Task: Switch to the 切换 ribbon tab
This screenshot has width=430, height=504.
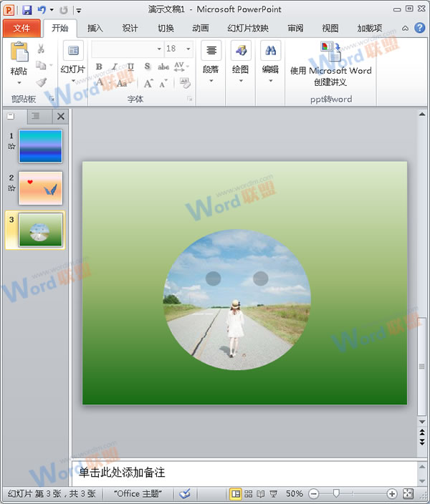Action: pos(166,29)
